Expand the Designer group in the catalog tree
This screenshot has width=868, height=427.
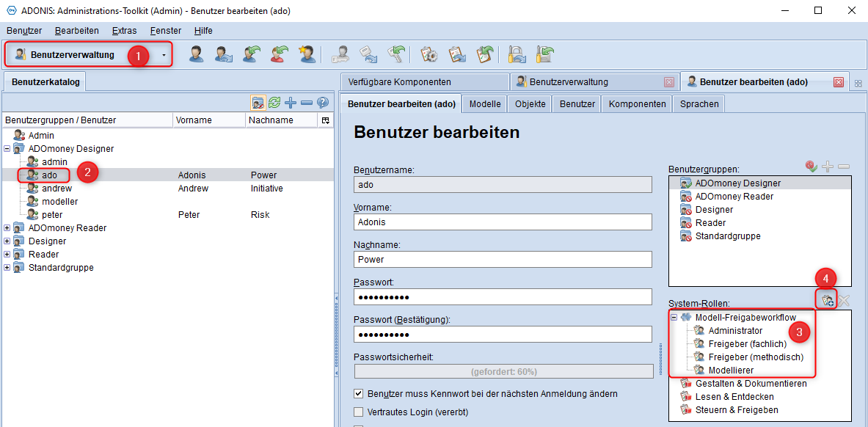(7, 241)
